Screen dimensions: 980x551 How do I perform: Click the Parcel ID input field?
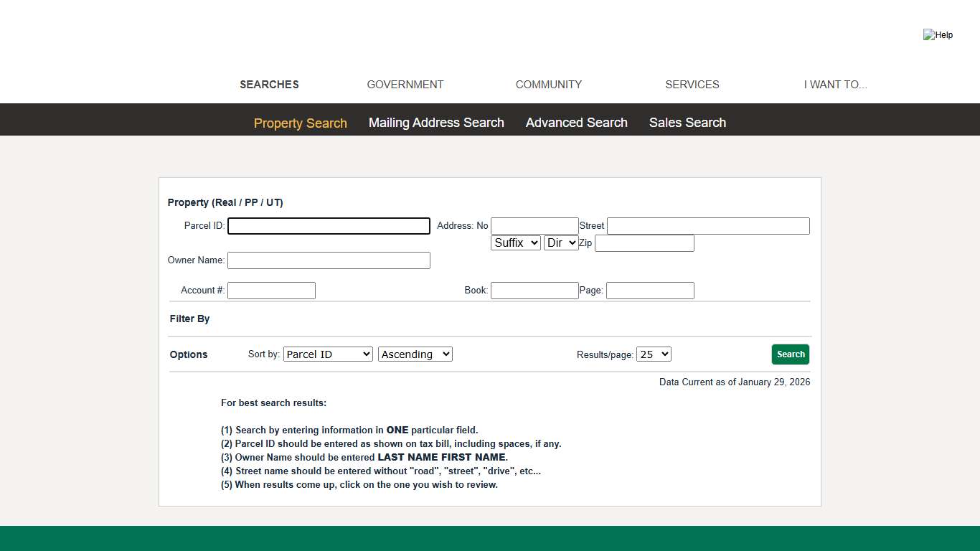point(329,226)
